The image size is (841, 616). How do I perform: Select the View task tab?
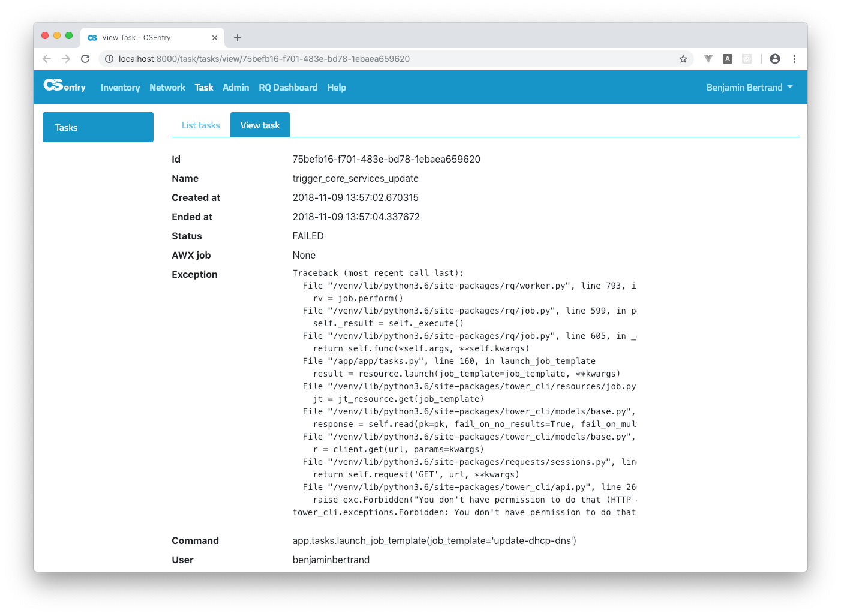pyautogui.click(x=260, y=125)
